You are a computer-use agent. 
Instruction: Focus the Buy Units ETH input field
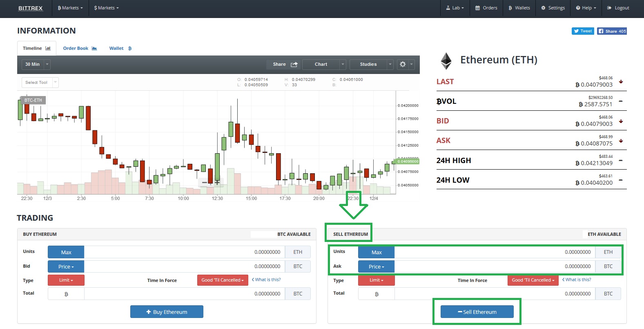(185, 252)
